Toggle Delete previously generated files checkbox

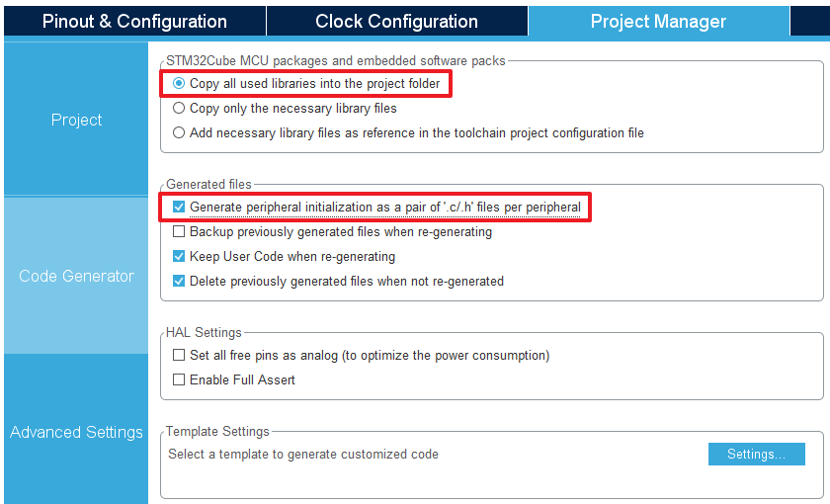[179, 281]
